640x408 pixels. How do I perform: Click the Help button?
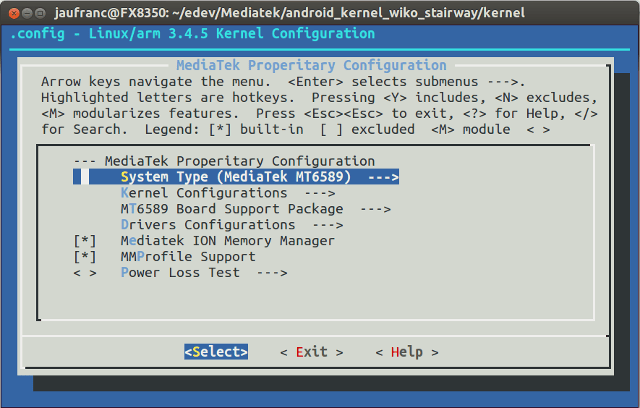407,352
